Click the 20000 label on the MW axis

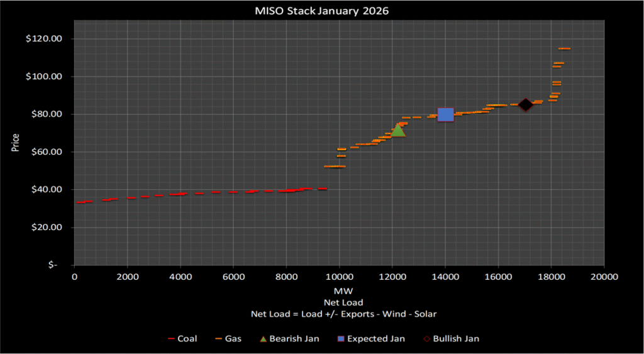coord(604,277)
